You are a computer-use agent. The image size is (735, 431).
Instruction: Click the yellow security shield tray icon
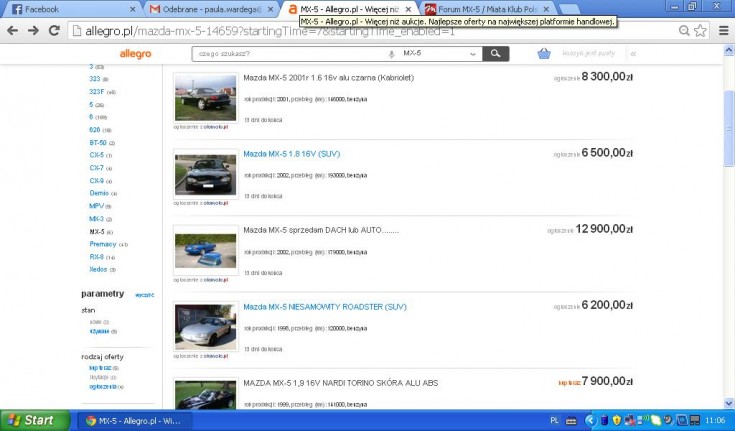point(617,421)
